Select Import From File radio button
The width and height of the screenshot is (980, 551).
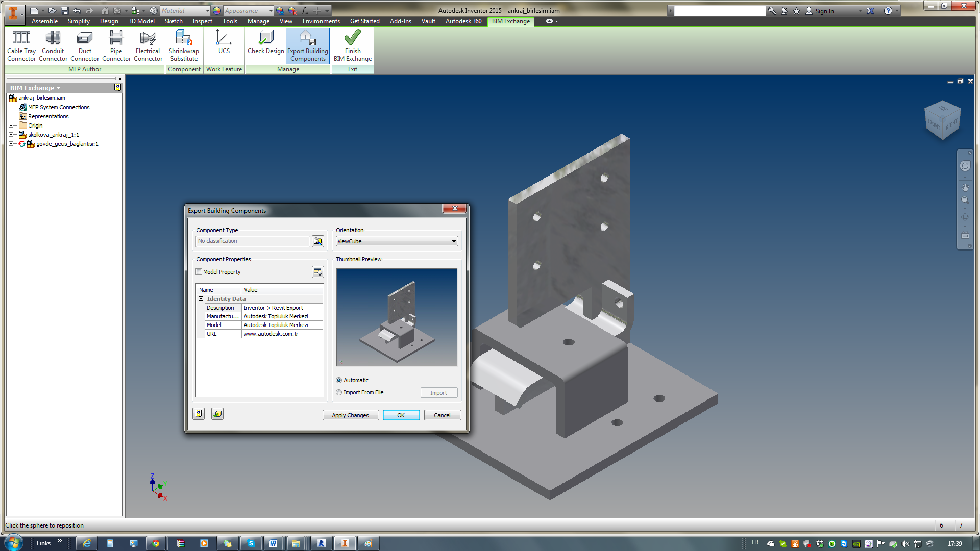339,392
